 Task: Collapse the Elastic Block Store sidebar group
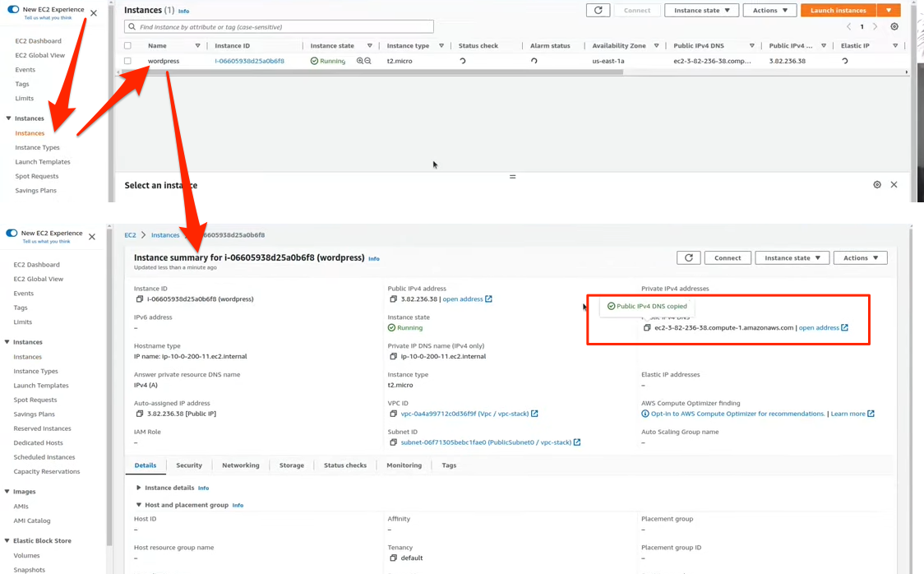point(7,541)
